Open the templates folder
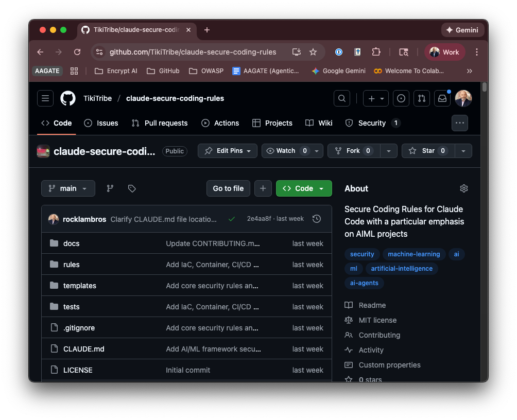Image resolution: width=517 pixels, height=420 pixels. click(79, 286)
